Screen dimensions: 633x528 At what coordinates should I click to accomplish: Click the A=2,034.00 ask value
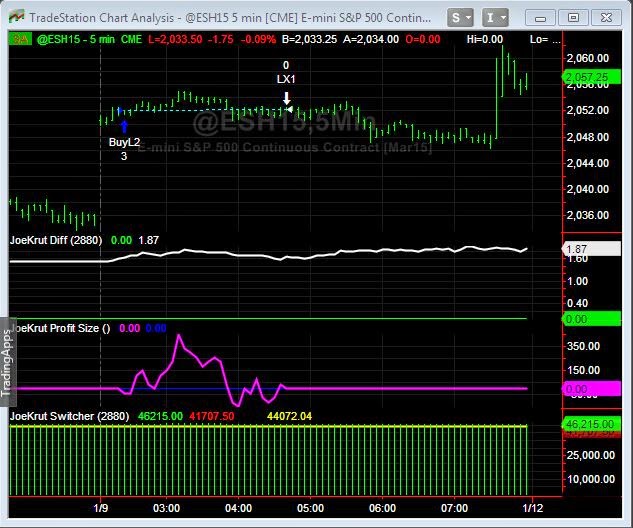[371, 40]
